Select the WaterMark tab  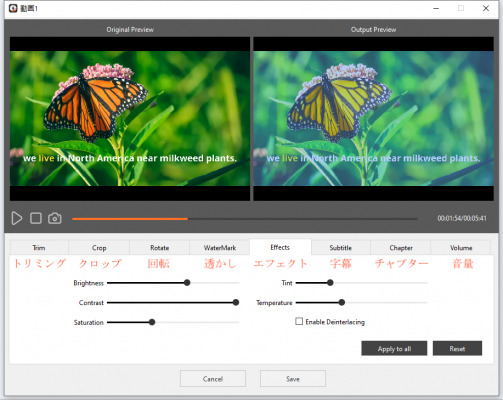coord(220,248)
